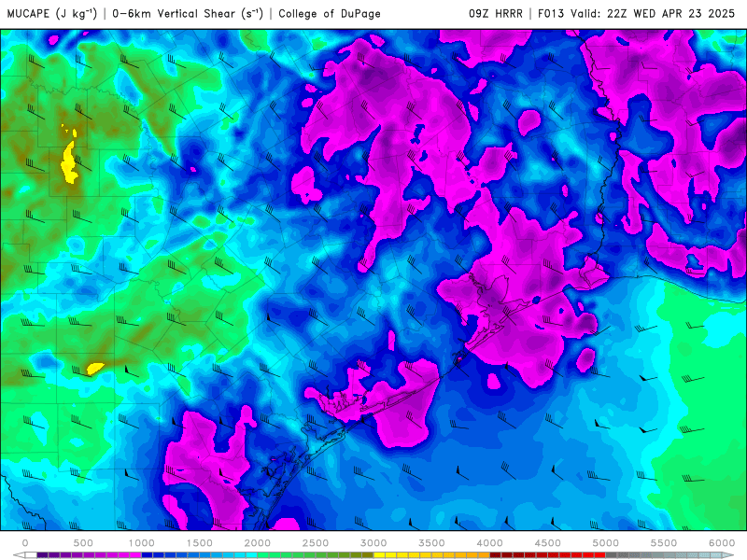This screenshot has width=747, height=560.
Task: Click the 5000 label on the color scale
Action: [x=605, y=543]
